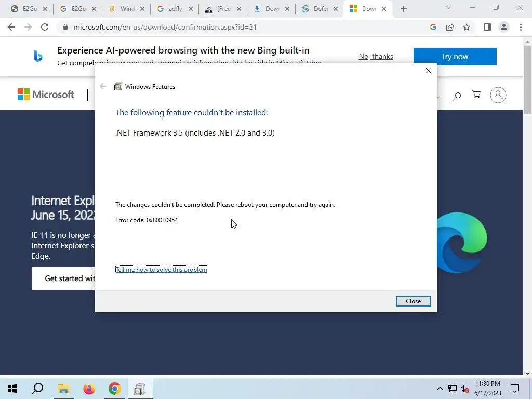This screenshot has width=532, height=399.
Task: Close the Windows Features dialog with X
Action: pos(429,71)
